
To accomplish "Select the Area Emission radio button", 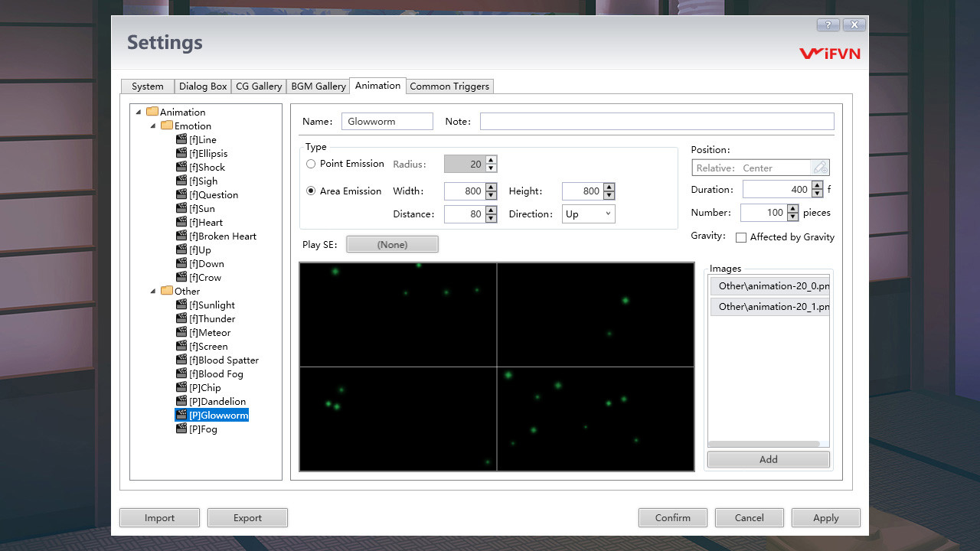I will [x=311, y=191].
